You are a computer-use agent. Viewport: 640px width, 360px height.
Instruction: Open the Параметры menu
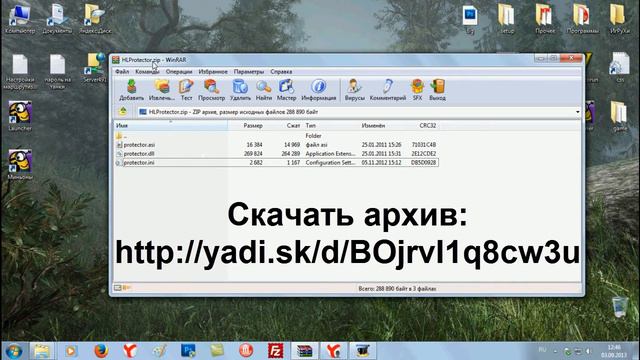coord(249,71)
